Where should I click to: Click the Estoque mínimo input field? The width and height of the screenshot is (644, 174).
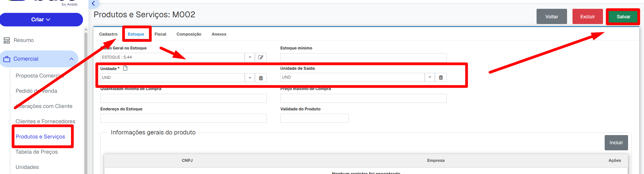click(363, 58)
